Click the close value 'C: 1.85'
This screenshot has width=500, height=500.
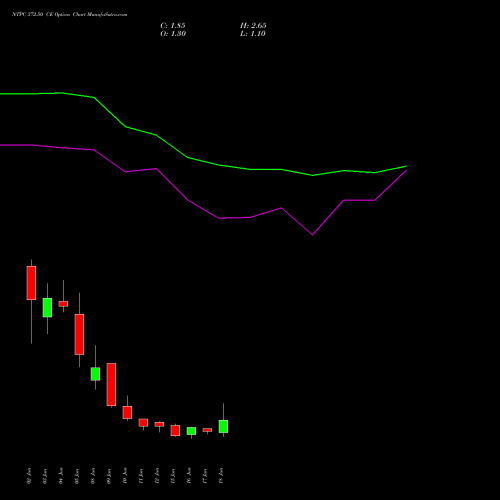173,26
